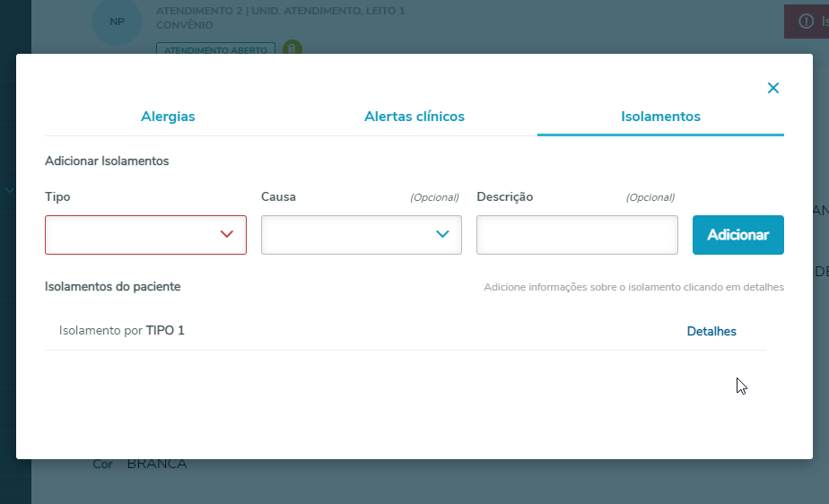Click the red chevron arrow in Tipo field
The width and height of the screenshot is (829, 504).
click(x=227, y=235)
